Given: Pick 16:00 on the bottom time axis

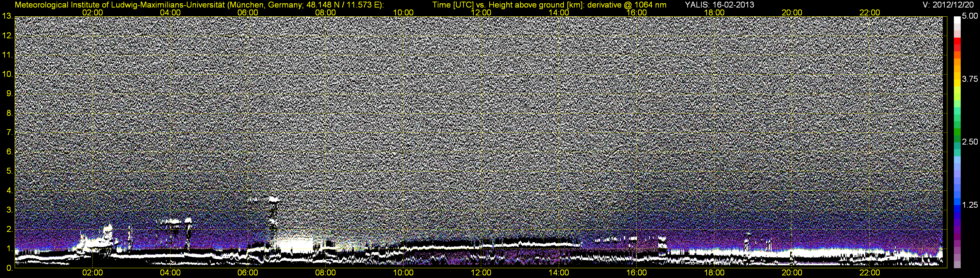Looking at the screenshot, I should pos(636,273).
